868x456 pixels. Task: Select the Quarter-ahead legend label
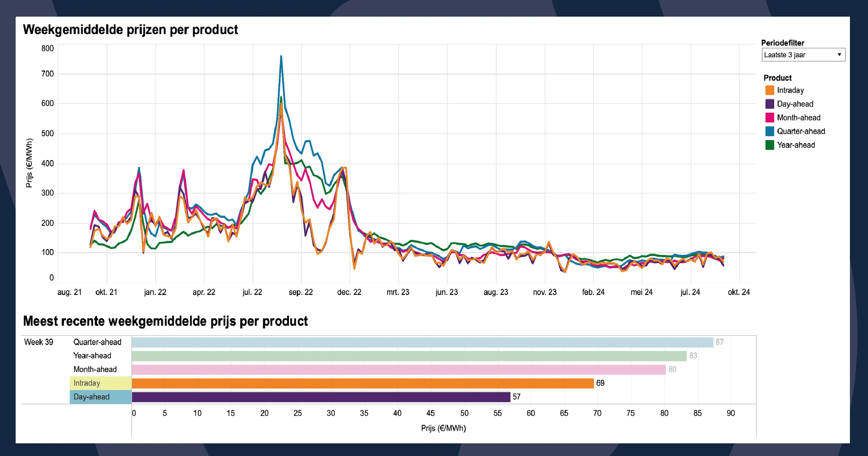(x=801, y=131)
